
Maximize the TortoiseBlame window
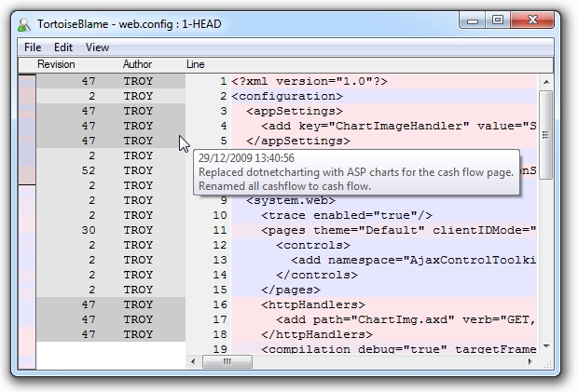click(498, 20)
